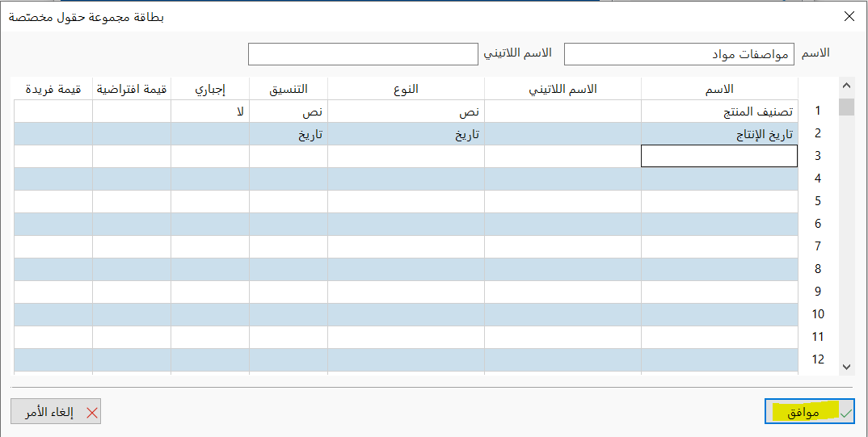Click the قيمة افتراضية column header

[x=132, y=89]
